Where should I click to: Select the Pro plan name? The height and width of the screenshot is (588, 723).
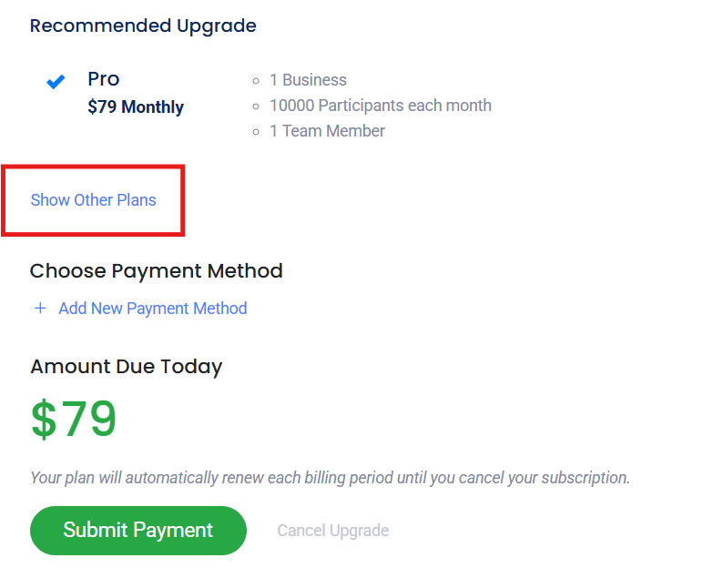(104, 79)
